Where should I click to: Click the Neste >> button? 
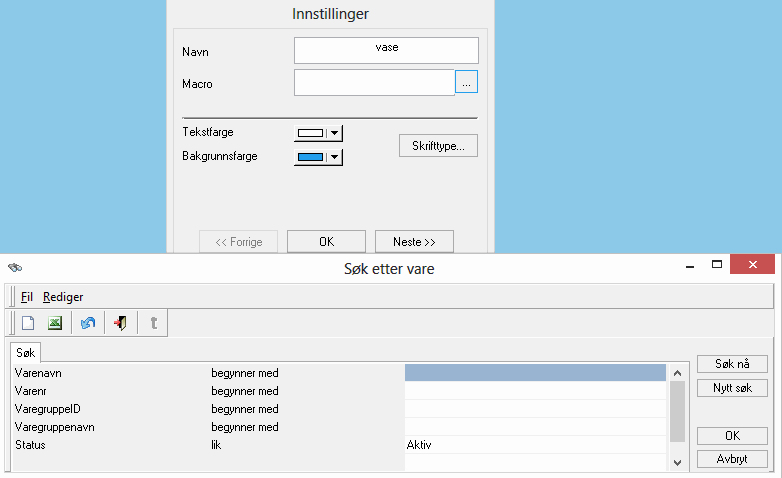(414, 242)
